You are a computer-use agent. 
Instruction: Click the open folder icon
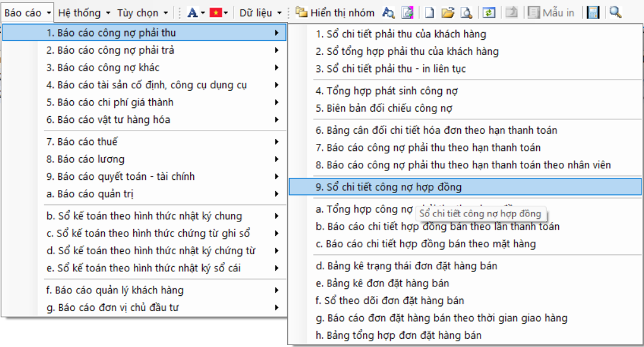point(448,13)
